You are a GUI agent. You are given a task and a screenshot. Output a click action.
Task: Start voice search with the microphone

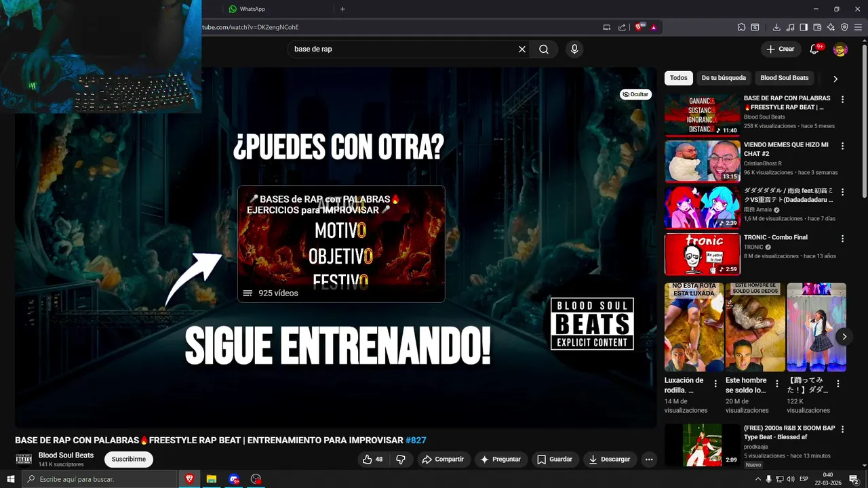coord(574,49)
